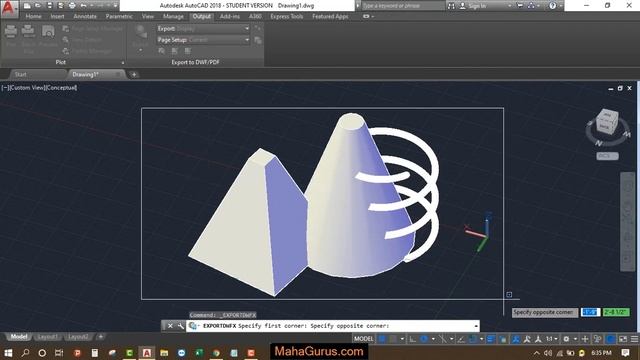
Task: Toggle grid display in status bar
Action: [382, 339]
